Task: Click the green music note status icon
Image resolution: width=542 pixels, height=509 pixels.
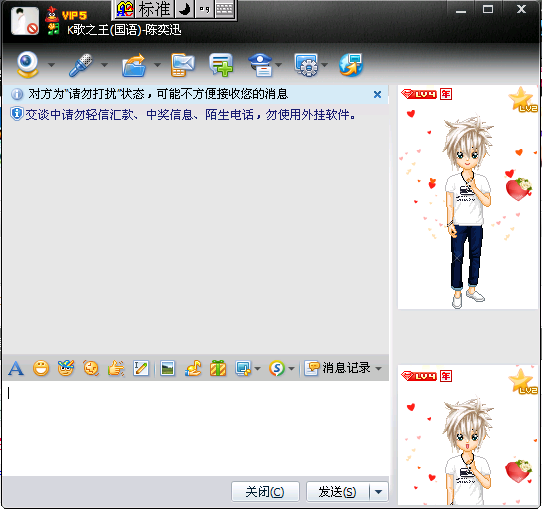Action: tap(53, 29)
